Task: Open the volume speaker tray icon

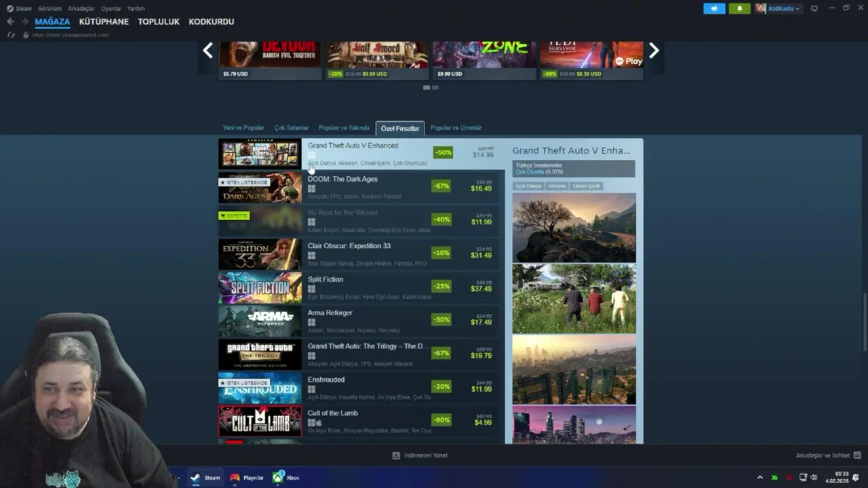Action: [814, 477]
